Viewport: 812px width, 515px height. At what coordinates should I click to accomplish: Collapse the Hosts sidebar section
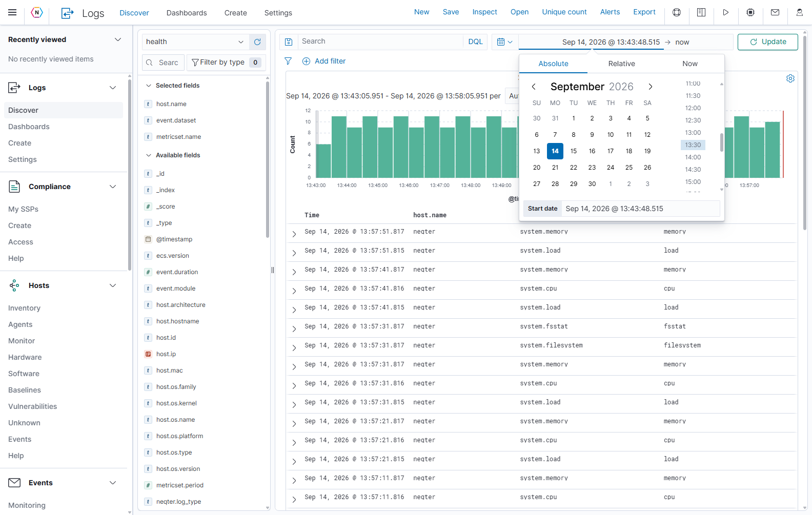click(113, 285)
